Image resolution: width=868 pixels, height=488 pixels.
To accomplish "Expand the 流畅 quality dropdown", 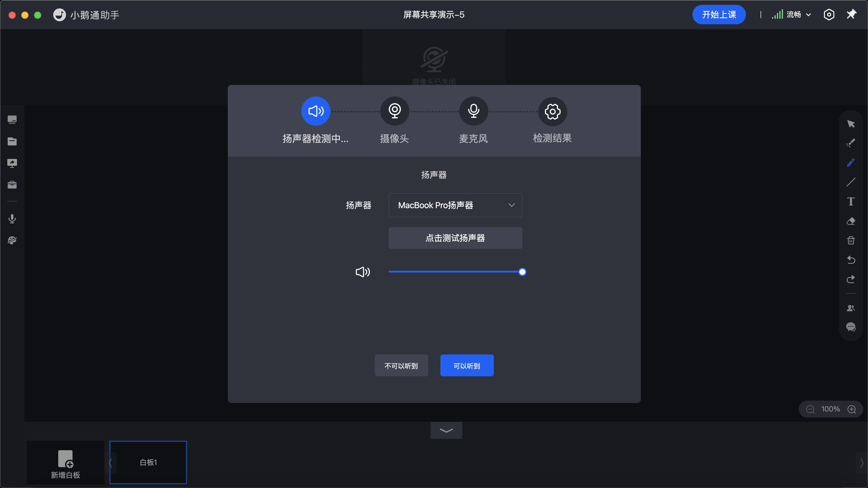I will [798, 15].
